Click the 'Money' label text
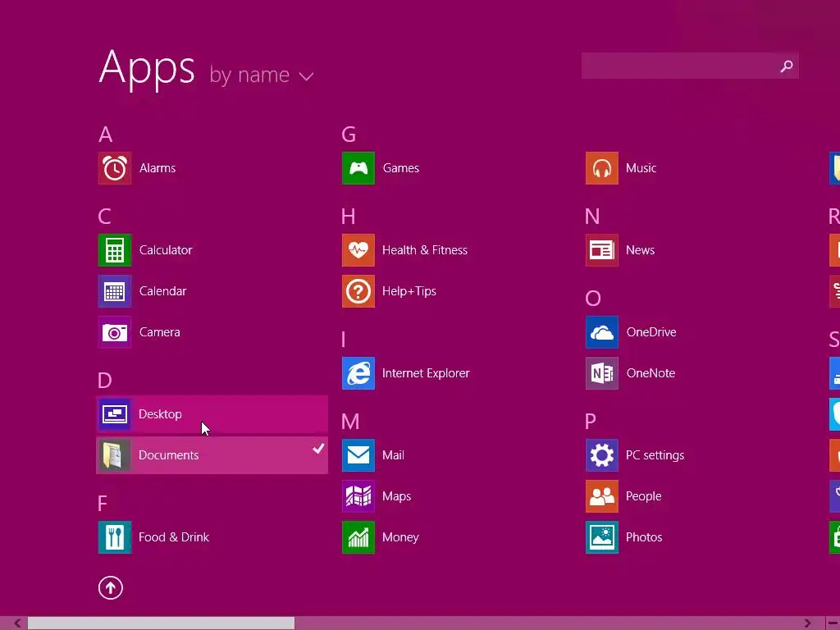 point(400,537)
